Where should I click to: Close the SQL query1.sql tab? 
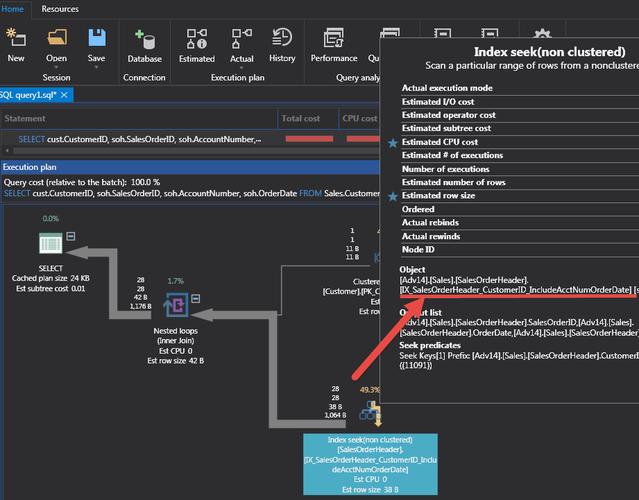(x=64, y=95)
